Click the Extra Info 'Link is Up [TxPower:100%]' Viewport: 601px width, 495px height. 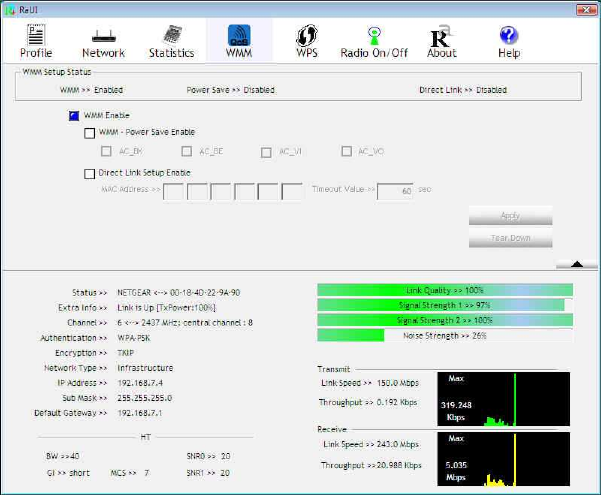point(166,308)
